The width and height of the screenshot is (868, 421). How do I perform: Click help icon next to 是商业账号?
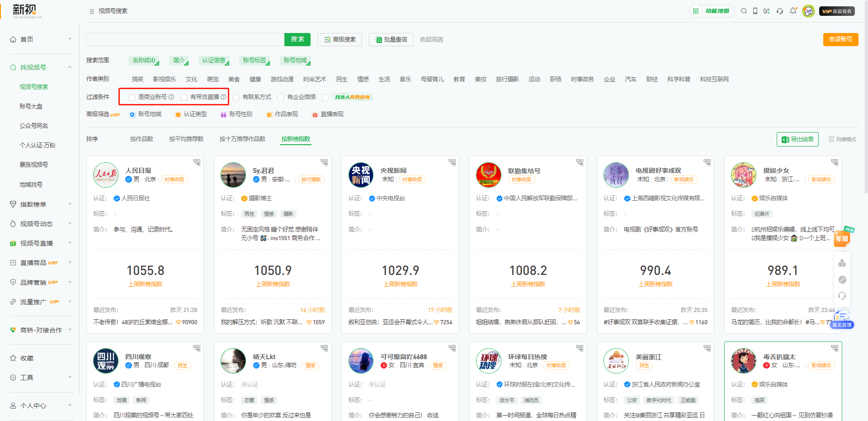click(x=171, y=97)
